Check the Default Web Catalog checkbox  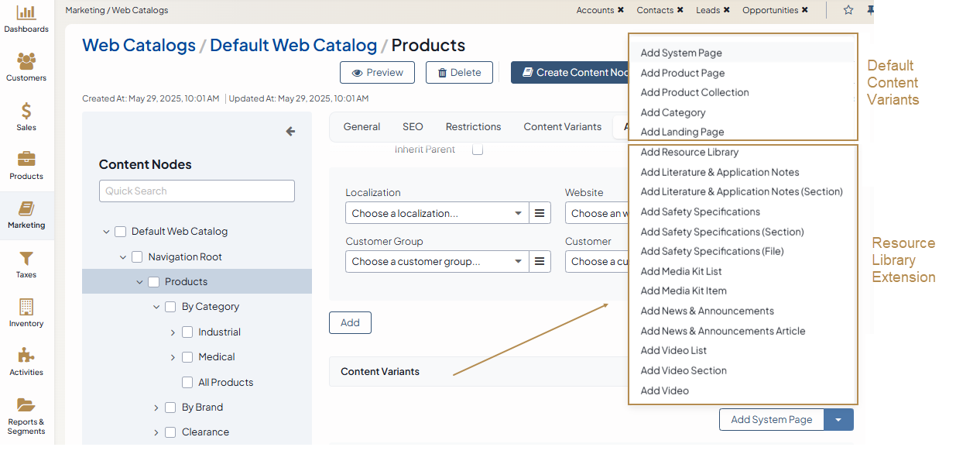[x=120, y=232]
